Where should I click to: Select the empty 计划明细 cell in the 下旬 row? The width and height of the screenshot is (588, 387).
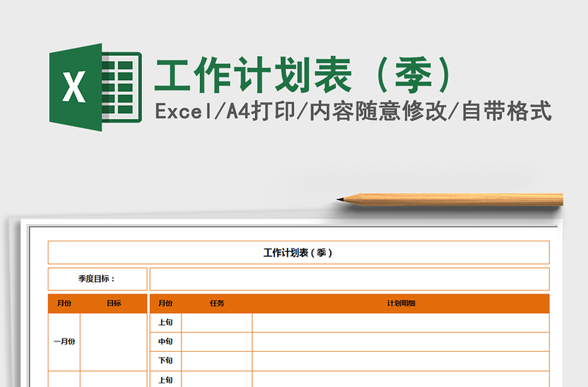(401, 361)
